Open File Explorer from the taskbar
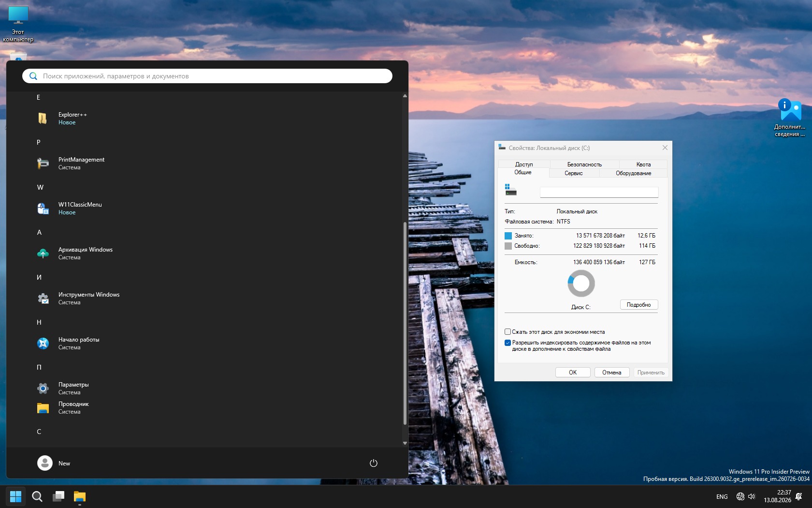 [x=80, y=496]
